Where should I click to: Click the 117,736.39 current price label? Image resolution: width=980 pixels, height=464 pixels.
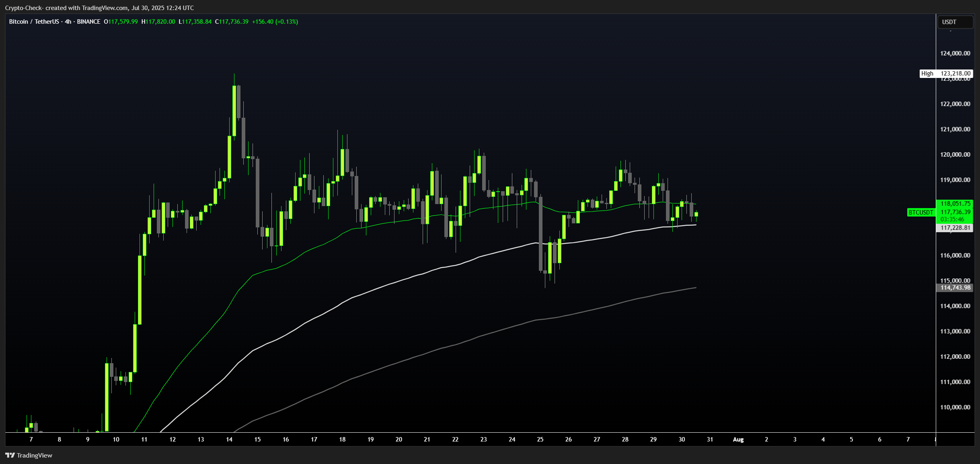pos(955,212)
